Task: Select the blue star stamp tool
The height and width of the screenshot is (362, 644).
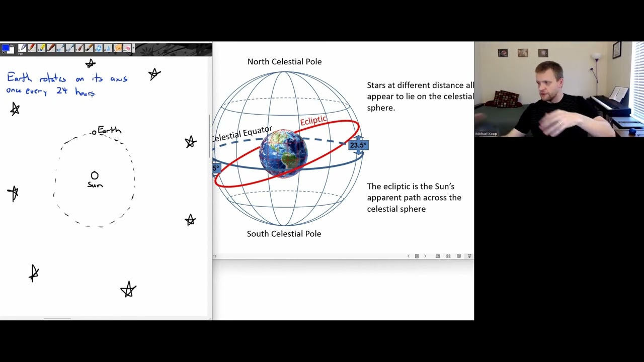Action: click(99, 48)
